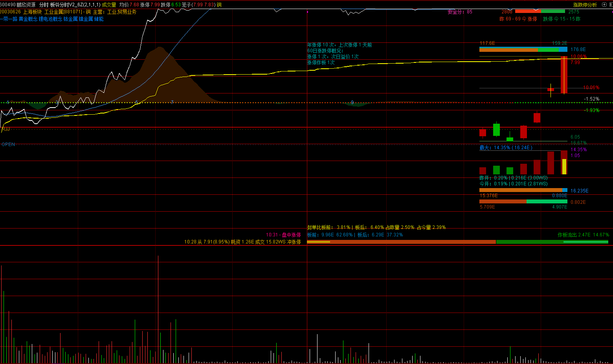Click the 安全分: 85 score text
The height and width of the screenshot is (364, 613).
(x=460, y=12)
